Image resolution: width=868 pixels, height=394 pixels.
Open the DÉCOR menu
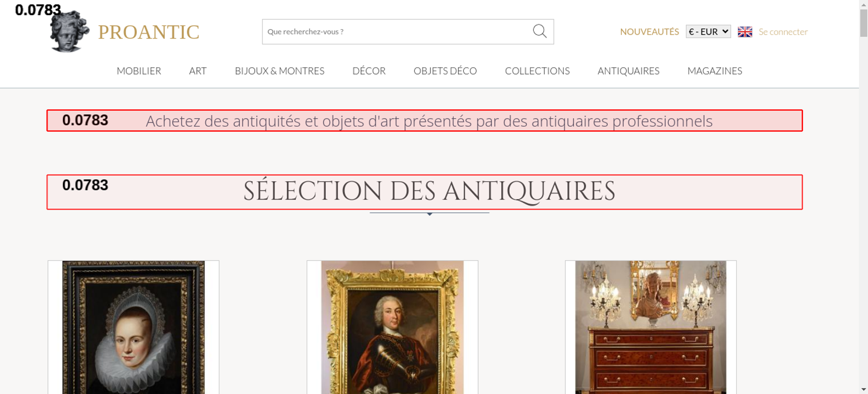[x=369, y=71]
